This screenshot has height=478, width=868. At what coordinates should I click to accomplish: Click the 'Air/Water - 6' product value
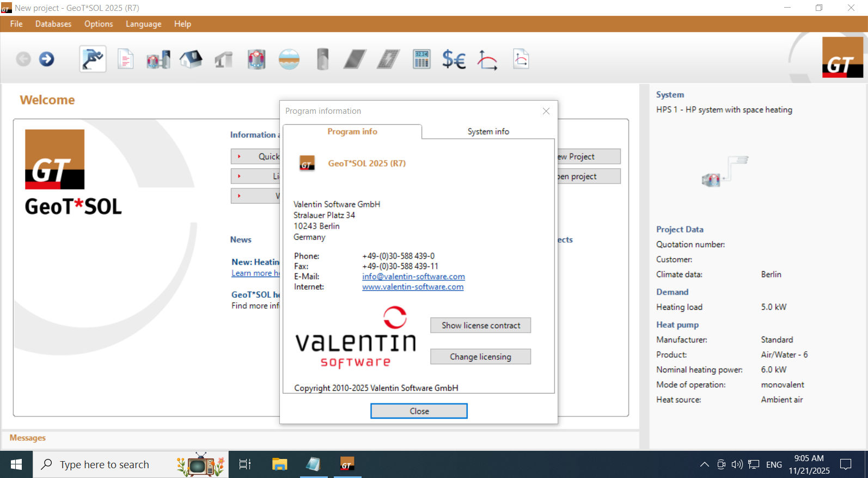coord(784,355)
